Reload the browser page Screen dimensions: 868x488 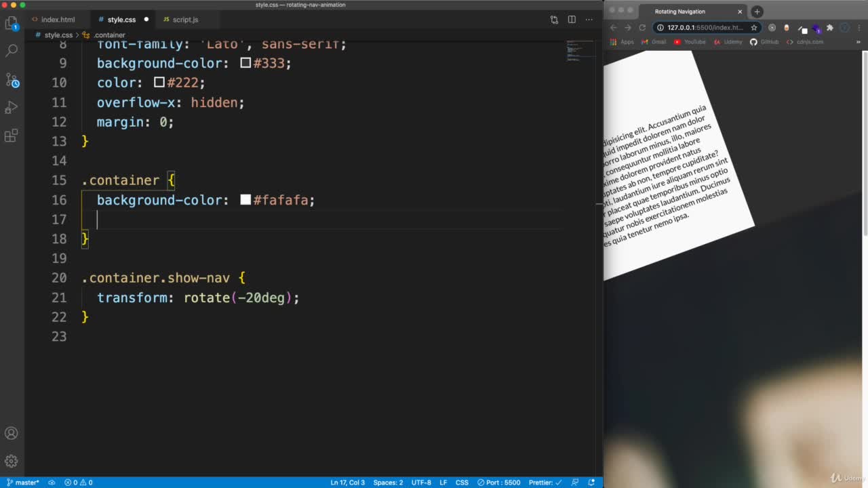click(x=642, y=28)
